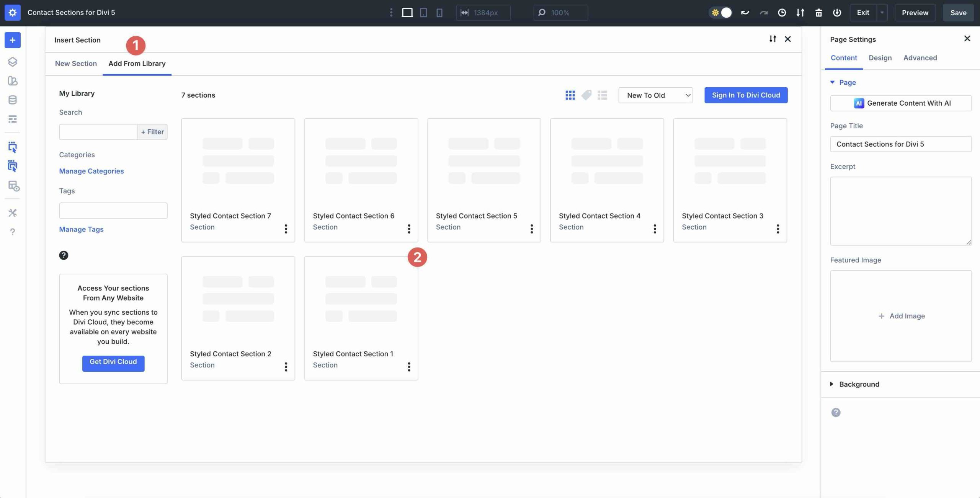
Task: Click the undo icon in the toolbar
Action: click(x=745, y=12)
